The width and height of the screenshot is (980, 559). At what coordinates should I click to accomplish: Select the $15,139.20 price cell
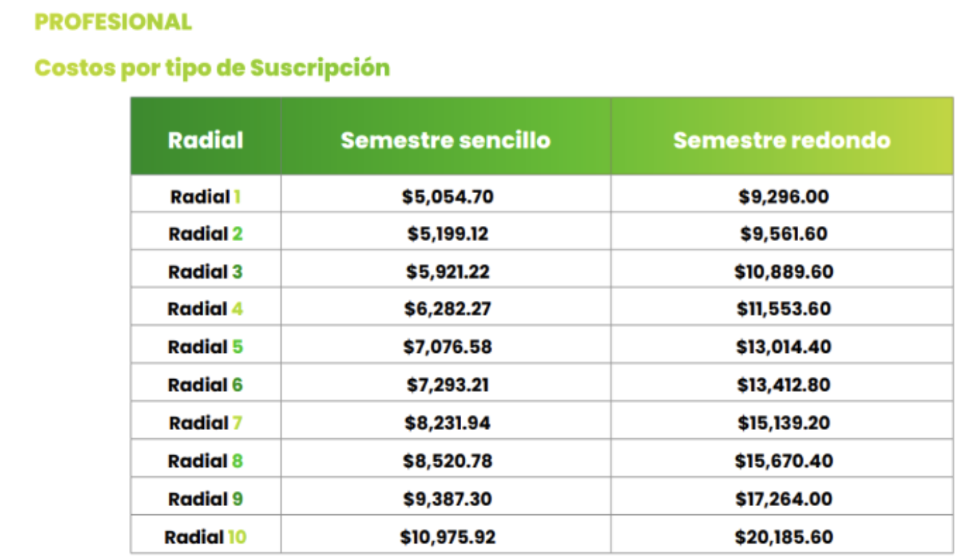(783, 422)
